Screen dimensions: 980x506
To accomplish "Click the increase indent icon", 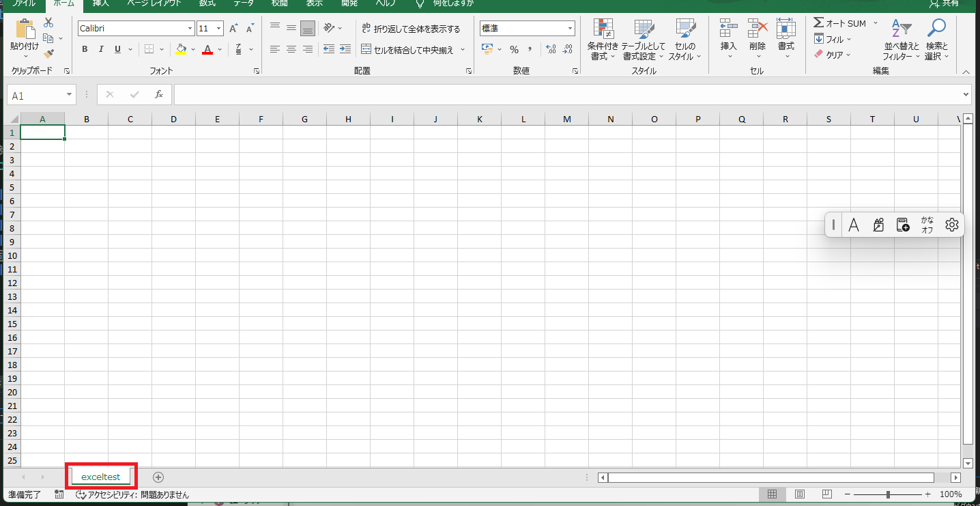I will (x=345, y=49).
